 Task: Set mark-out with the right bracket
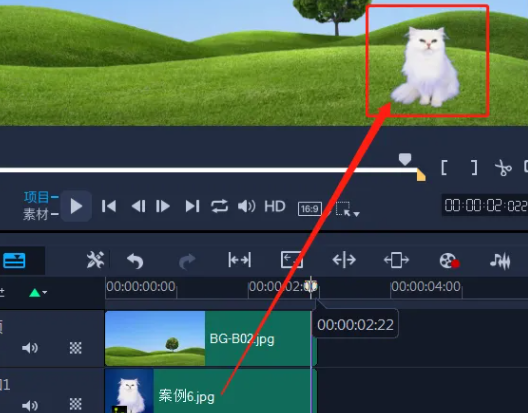tap(474, 167)
